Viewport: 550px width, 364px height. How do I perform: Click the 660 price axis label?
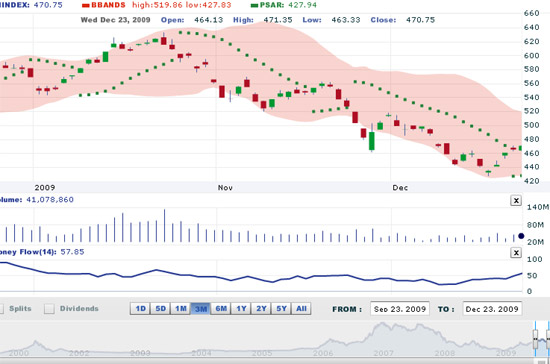click(531, 13)
